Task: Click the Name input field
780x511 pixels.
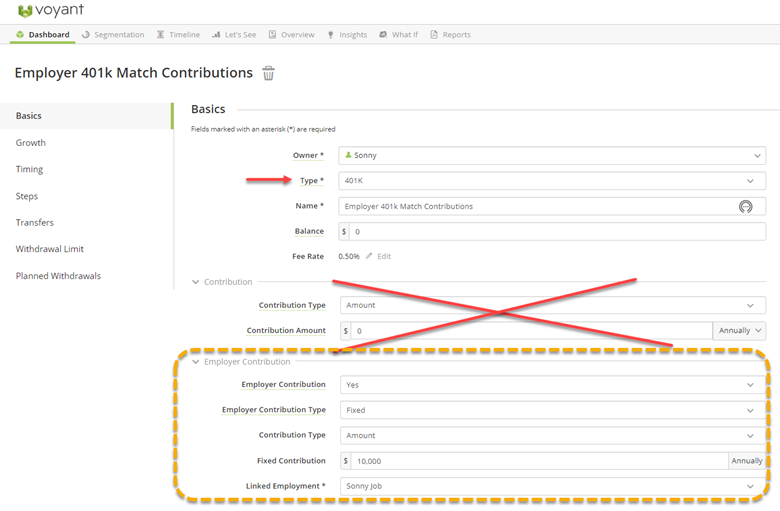Action: pyautogui.click(x=552, y=206)
